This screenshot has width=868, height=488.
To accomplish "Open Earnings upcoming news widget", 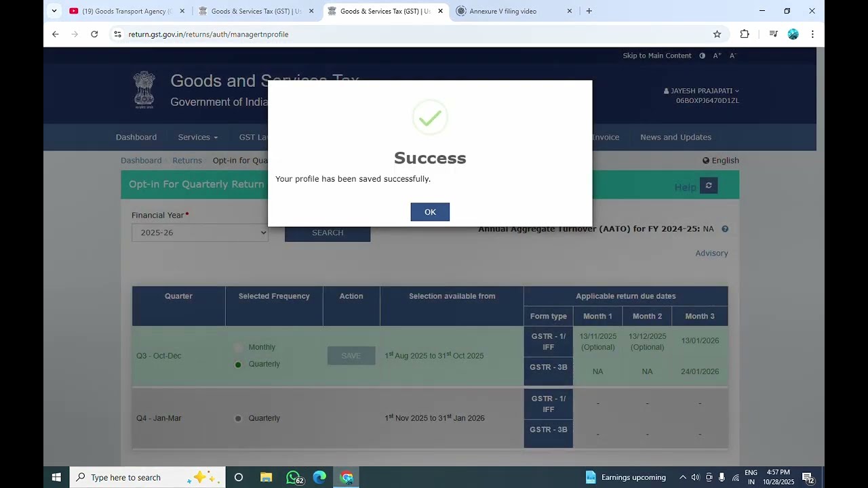I will click(x=625, y=477).
